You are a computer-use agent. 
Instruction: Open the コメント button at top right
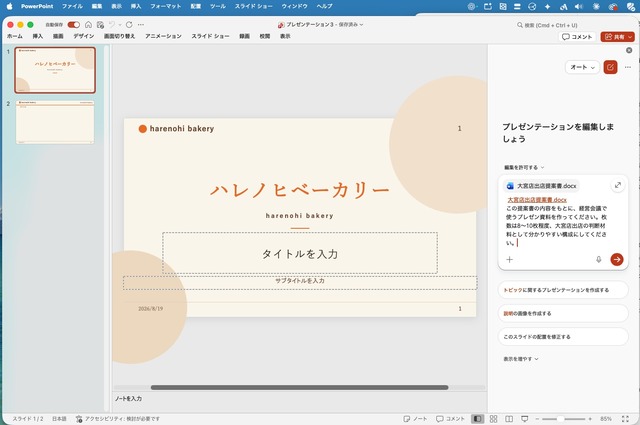point(577,37)
